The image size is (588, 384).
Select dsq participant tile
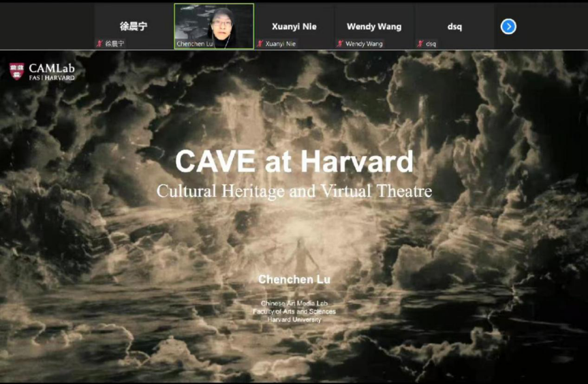(x=454, y=27)
